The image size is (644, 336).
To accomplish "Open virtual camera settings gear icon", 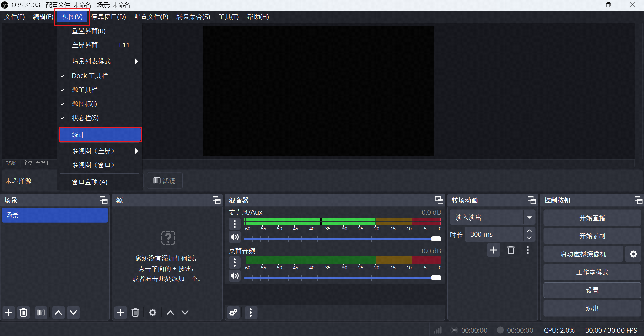I will (x=633, y=254).
